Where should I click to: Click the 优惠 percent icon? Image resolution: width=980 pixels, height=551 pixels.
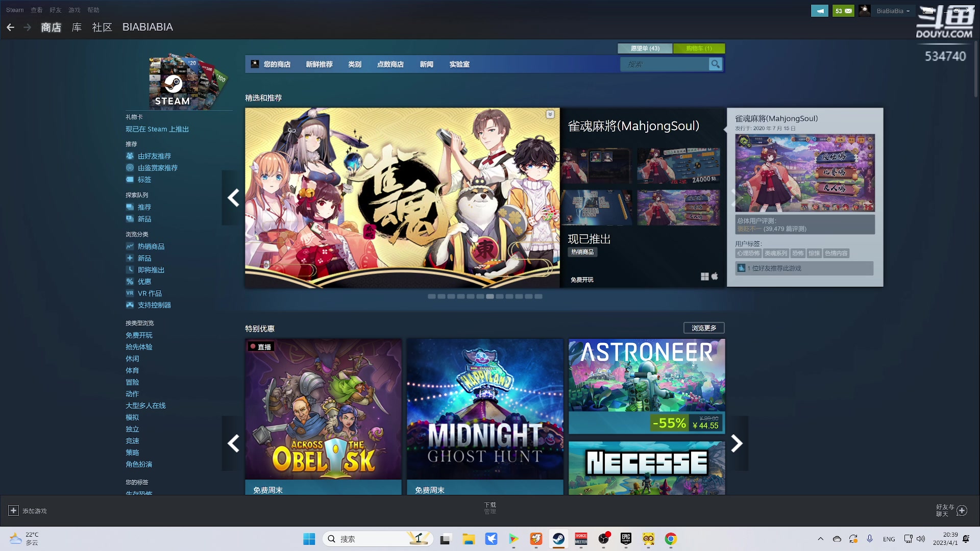point(130,282)
